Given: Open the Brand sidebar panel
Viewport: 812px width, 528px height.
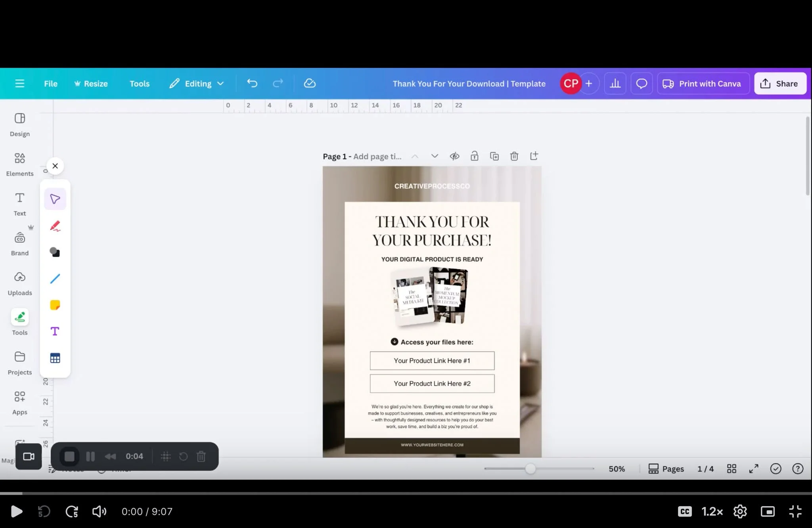Looking at the screenshot, I should point(20,244).
